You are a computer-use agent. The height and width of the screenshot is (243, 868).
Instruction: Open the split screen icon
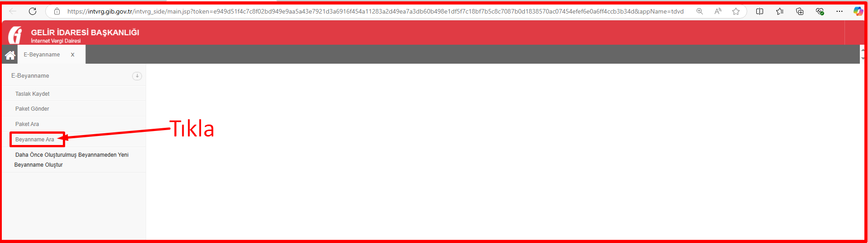760,11
